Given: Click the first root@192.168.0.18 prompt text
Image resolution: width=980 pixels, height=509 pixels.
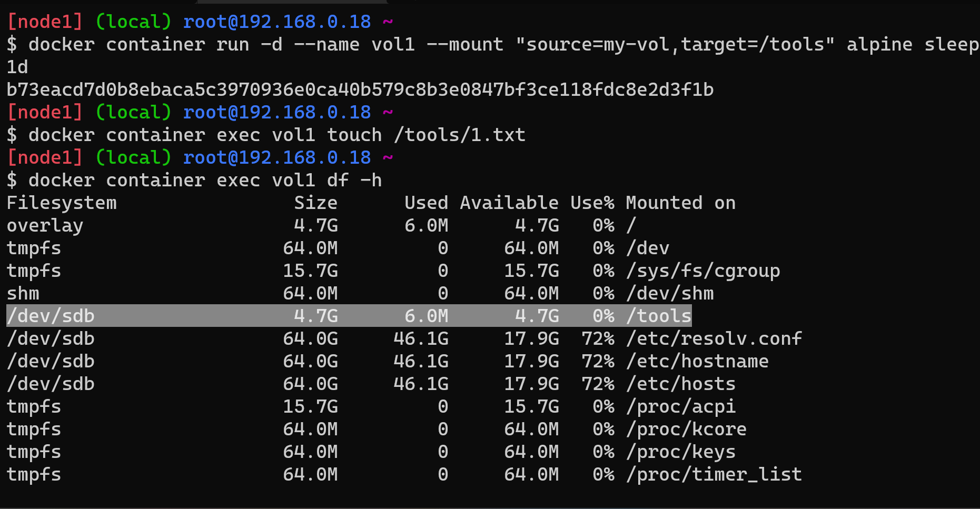Looking at the screenshot, I should (x=276, y=22).
